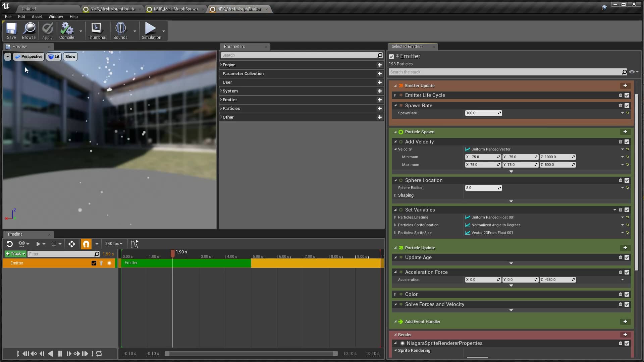The image size is (644, 362).
Task: Click the Show button in preview viewport
Action: coord(70,56)
